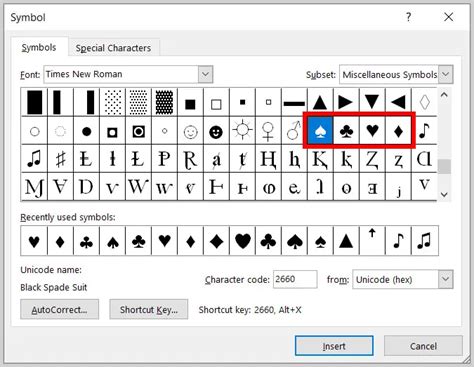Click the beamed notes in recently used symbols
The image size is (474, 367).
tap(424, 241)
